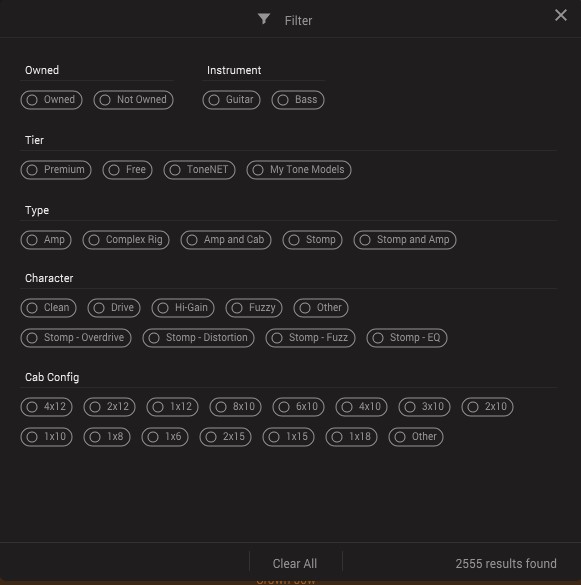Select the 1x10 cab config
This screenshot has height=585, width=581.
point(47,437)
